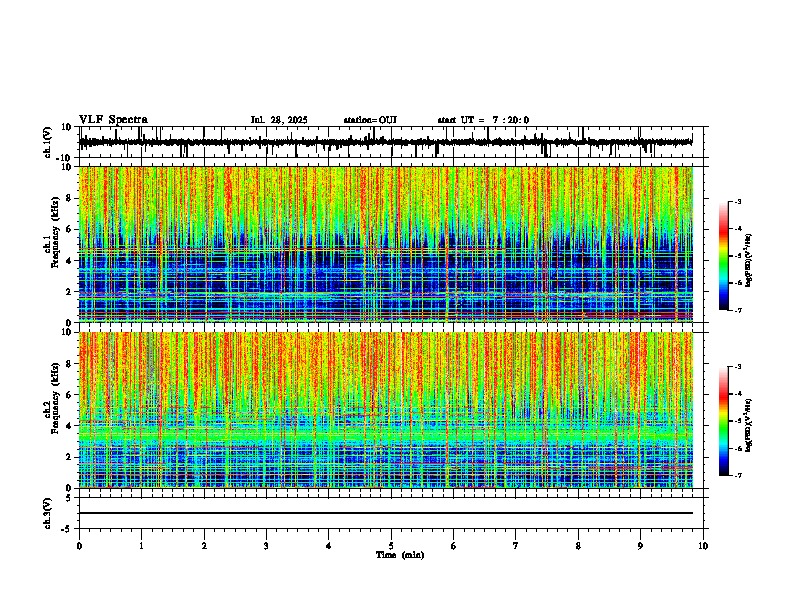Screen dimensions: 792x612
Task: Click the flat ch.3(V) line trace
Action: [x=386, y=513]
